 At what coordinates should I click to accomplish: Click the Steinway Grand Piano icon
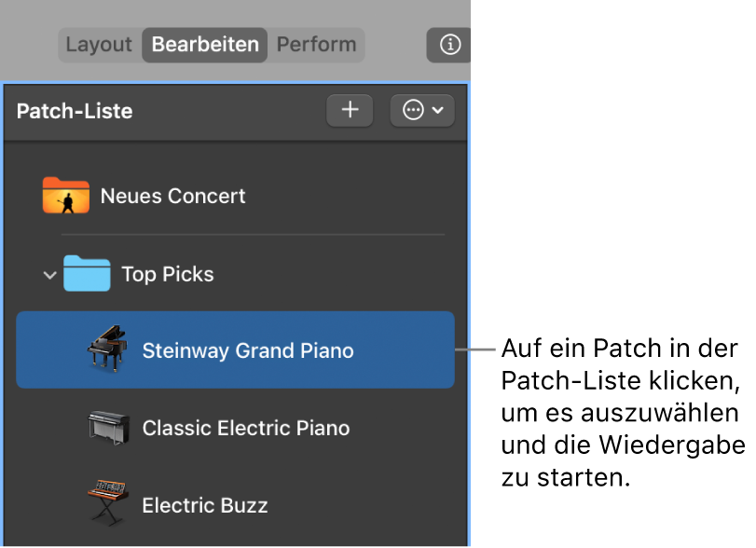tap(104, 350)
